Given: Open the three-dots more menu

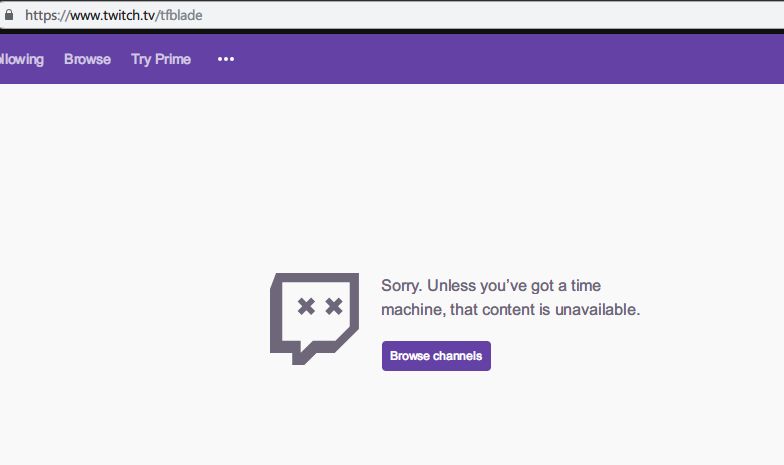Looking at the screenshot, I should pyautogui.click(x=226, y=59).
